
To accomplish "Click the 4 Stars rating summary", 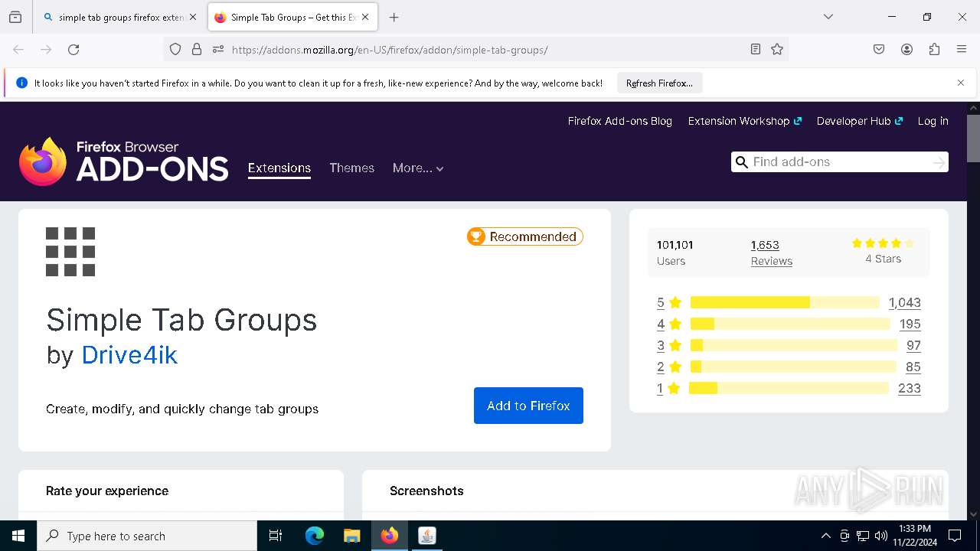I will [883, 252].
